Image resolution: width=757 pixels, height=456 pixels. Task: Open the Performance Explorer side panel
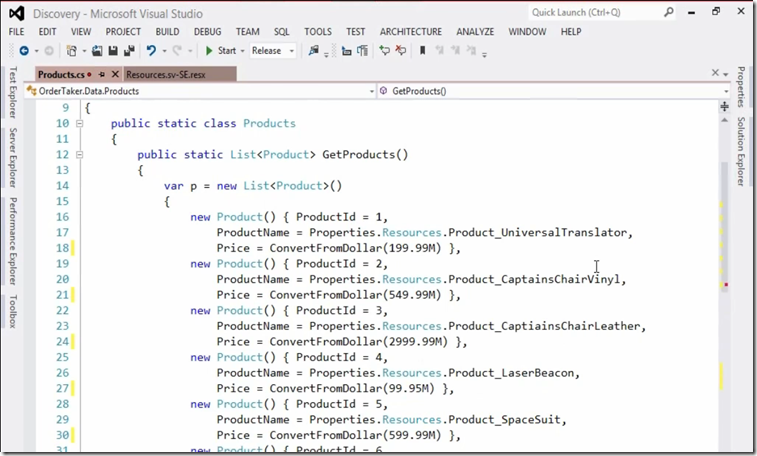pos(13,241)
